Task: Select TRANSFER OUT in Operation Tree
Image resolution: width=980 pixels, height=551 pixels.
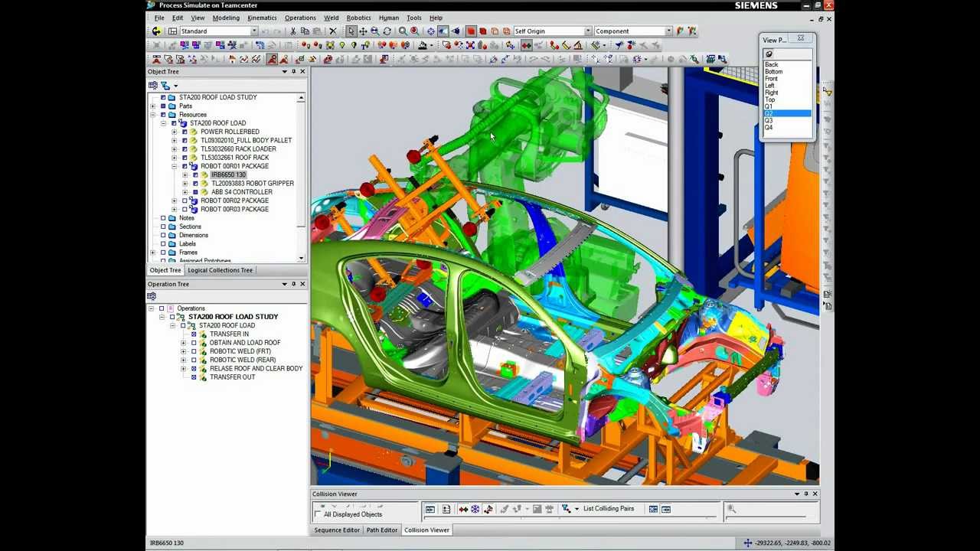Action: point(233,377)
